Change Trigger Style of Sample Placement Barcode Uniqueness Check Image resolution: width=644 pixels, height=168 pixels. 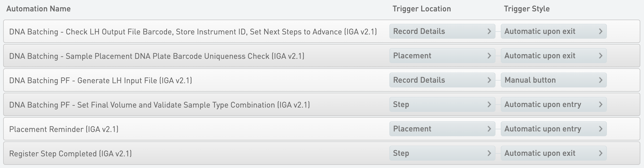[553, 56]
